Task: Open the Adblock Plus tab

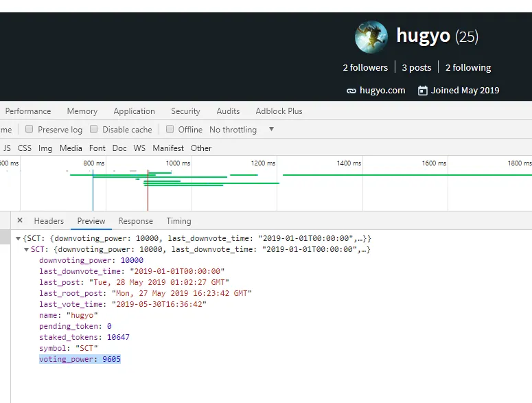Action: (x=279, y=111)
